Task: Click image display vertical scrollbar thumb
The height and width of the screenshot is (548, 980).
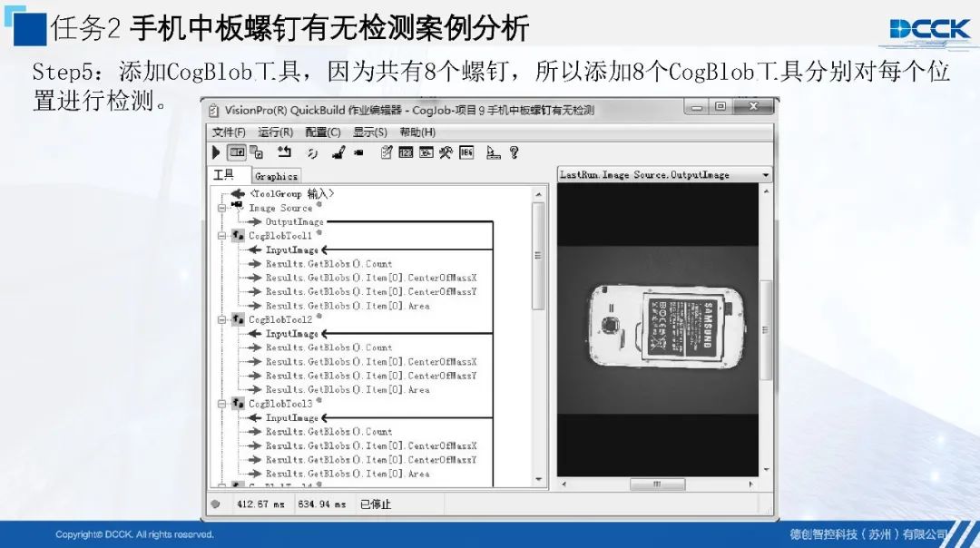Action: [x=766, y=329]
